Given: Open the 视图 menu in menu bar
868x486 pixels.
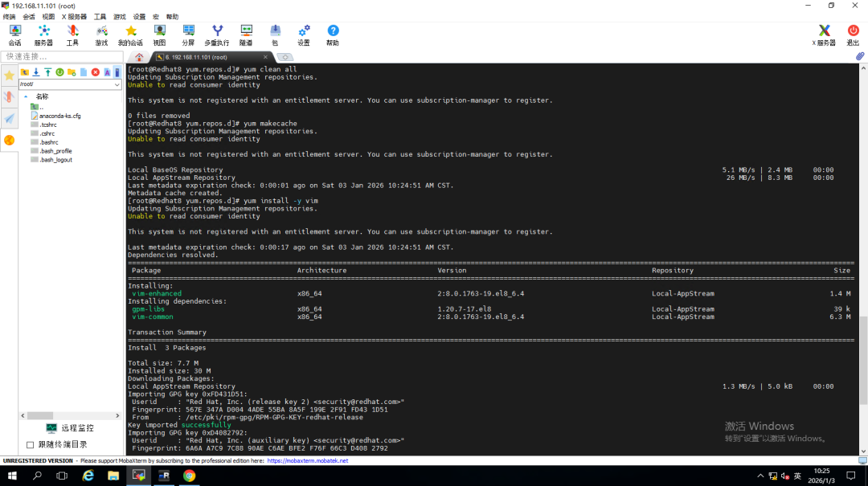Looking at the screenshot, I should click(49, 17).
